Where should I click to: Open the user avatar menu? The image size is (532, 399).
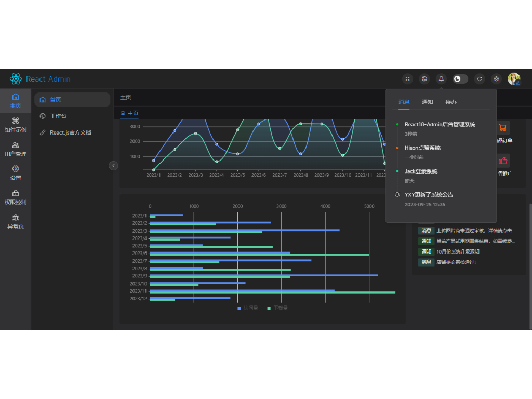pos(514,79)
